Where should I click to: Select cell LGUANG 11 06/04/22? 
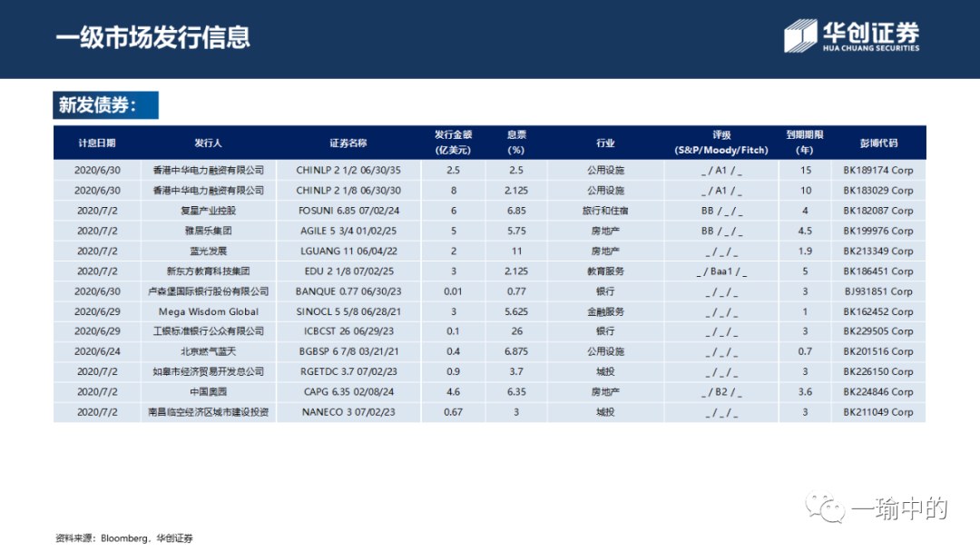click(x=348, y=251)
